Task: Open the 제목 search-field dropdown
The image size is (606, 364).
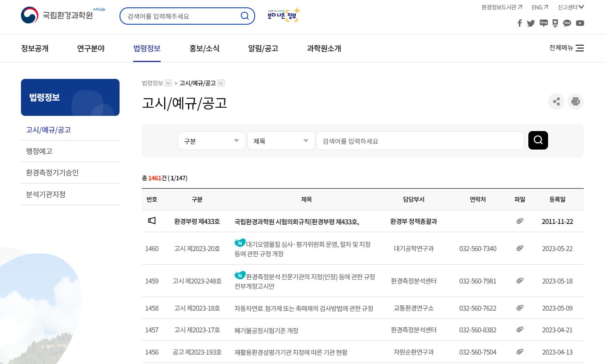Action: click(x=281, y=141)
